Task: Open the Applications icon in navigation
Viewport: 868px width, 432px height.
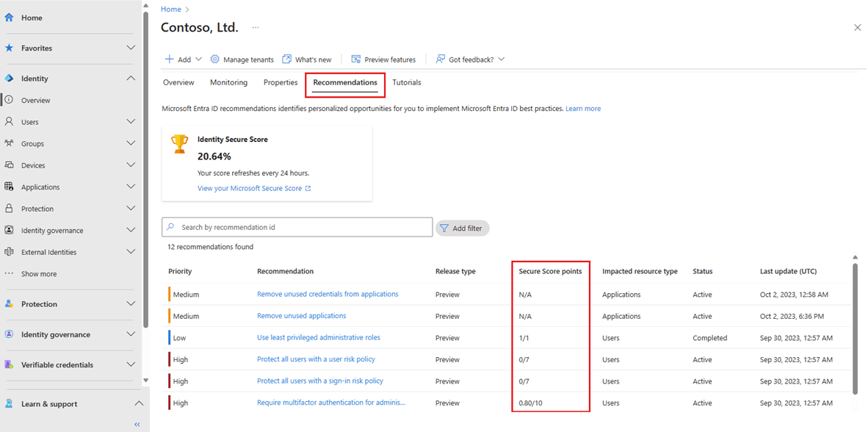Action: [8, 186]
